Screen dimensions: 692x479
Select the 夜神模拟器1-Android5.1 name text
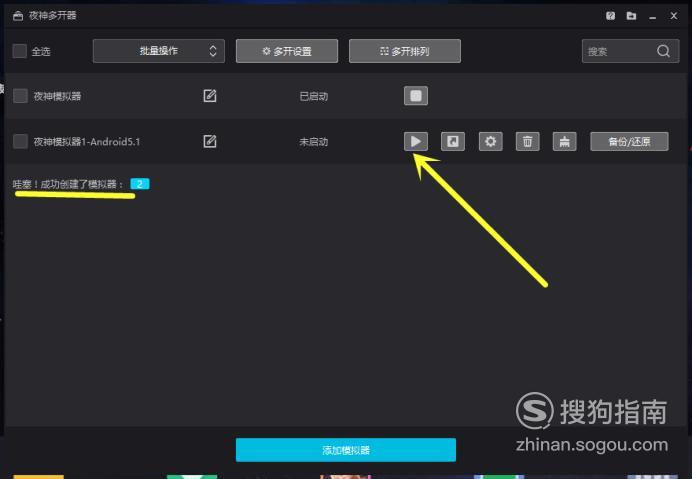click(x=87, y=142)
